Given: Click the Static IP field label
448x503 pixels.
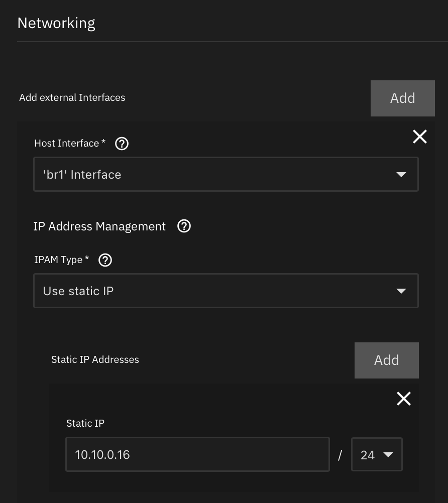Looking at the screenshot, I should pyautogui.click(x=85, y=423).
